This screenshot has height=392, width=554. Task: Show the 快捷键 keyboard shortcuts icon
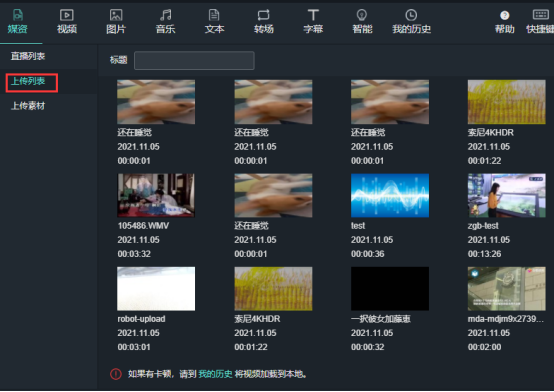click(541, 14)
